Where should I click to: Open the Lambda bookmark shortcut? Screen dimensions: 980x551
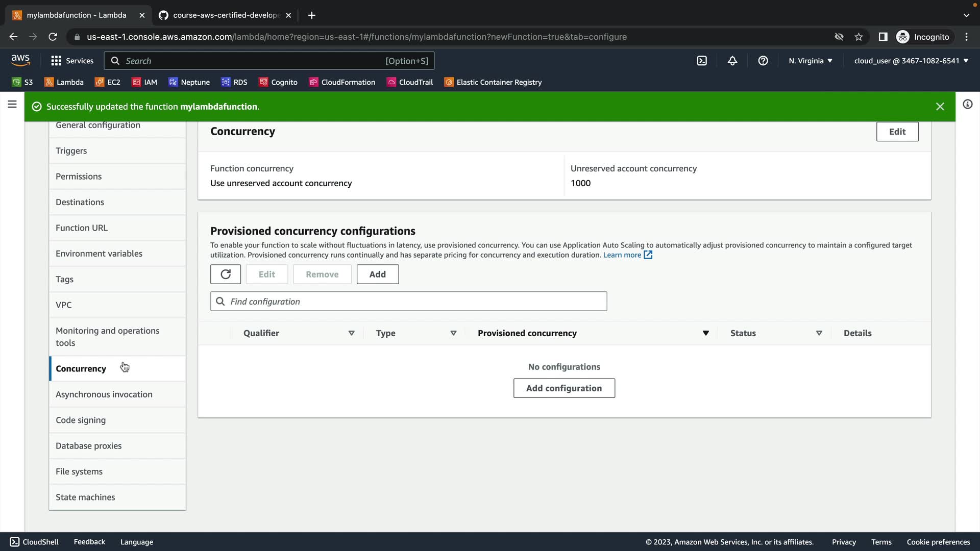(64, 82)
